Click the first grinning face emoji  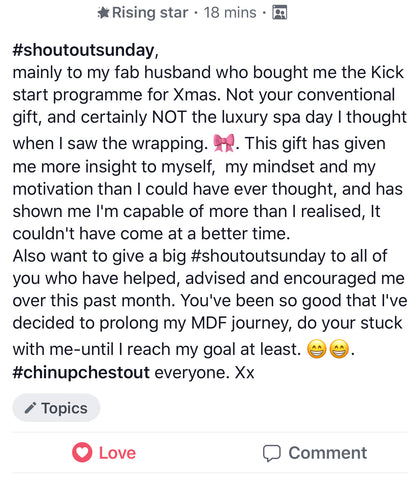click(316, 349)
